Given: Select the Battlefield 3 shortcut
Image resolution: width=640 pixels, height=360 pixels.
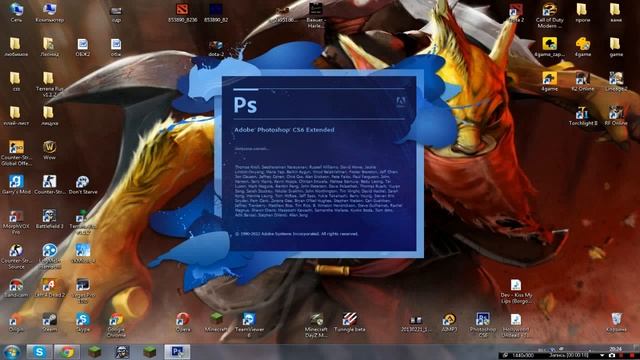Looking at the screenshot, I should (49, 218).
